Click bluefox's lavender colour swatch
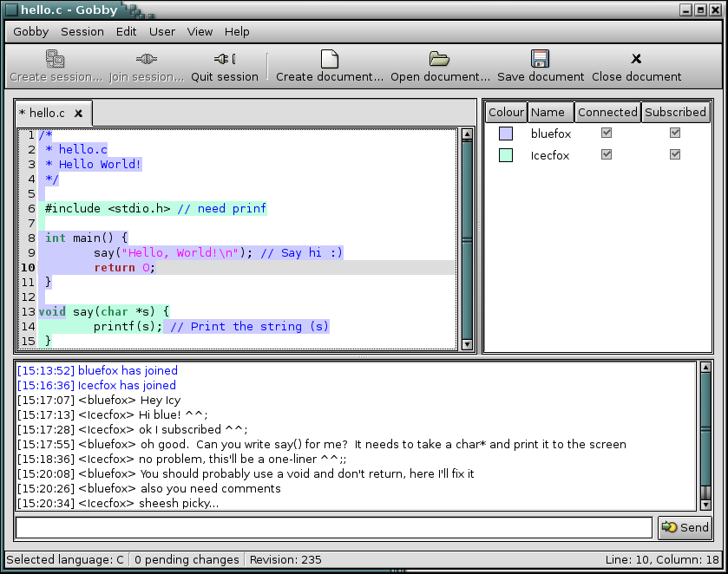Viewport: 728px width, 574px height. point(506,134)
